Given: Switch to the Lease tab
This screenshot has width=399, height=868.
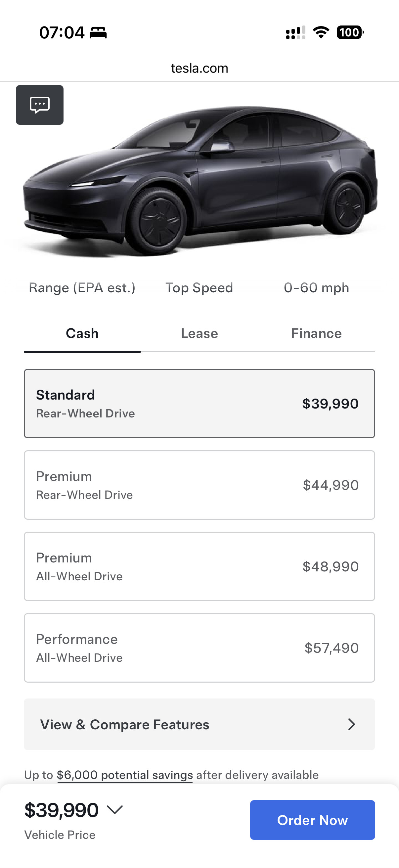Looking at the screenshot, I should click(199, 333).
